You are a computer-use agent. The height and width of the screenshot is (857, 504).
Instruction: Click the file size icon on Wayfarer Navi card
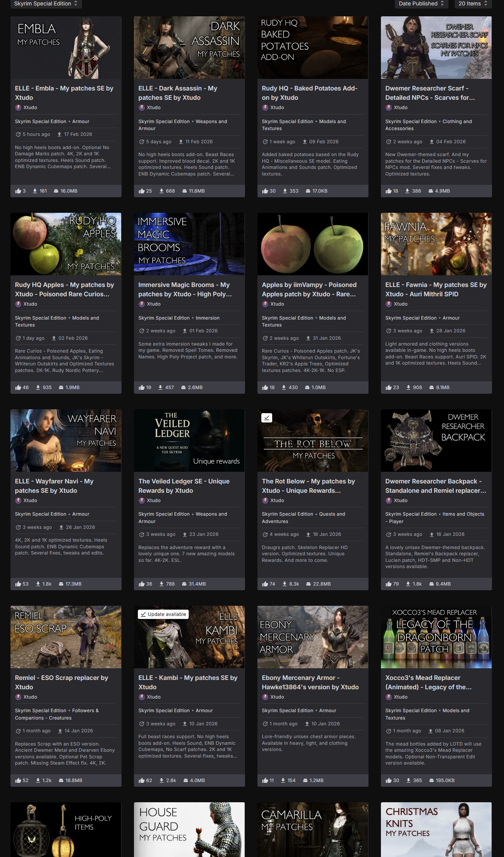tap(61, 584)
